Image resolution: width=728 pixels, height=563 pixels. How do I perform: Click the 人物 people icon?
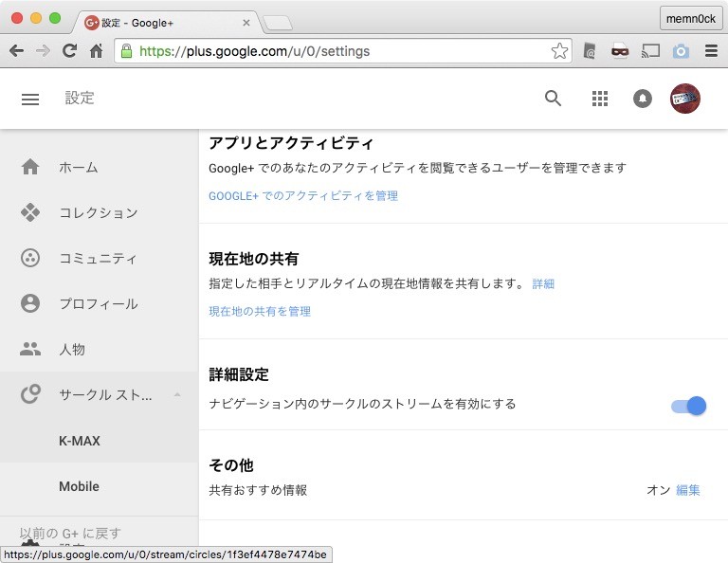coord(30,349)
